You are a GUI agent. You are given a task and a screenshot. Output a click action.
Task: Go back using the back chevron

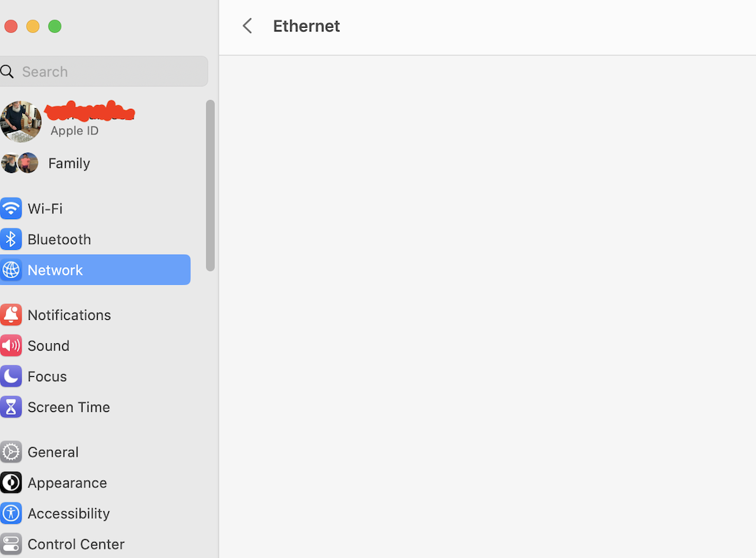coord(248,26)
